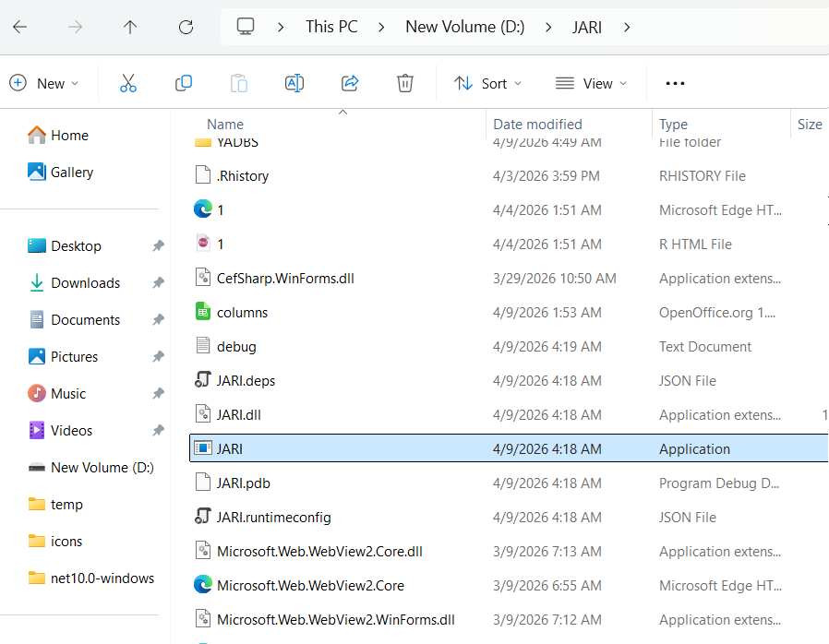Open the See more ellipsis menu
This screenshot has height=644, width=829.
tap(675, 83)
